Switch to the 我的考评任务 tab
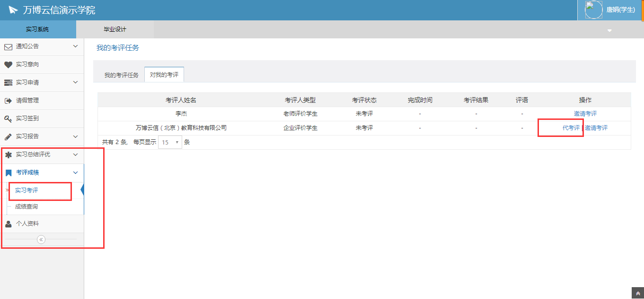644x299 pixels. pos(121,75)
